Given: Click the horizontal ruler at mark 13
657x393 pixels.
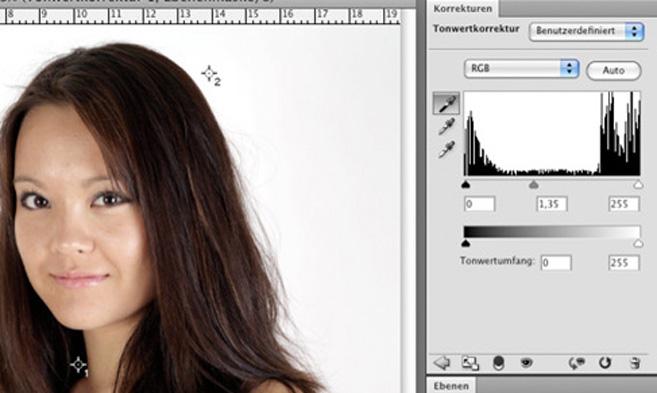Looking at the screenshot, I should 185,15.
